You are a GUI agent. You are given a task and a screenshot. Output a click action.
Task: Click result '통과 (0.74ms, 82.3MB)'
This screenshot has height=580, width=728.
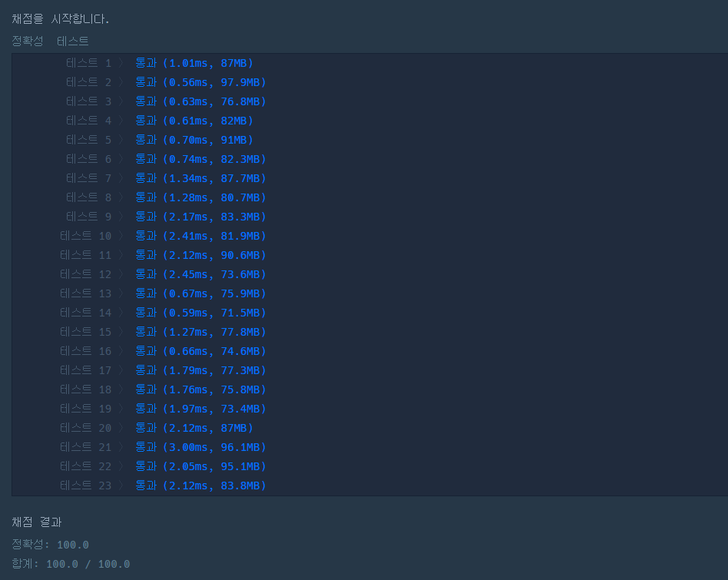(200, 159)
